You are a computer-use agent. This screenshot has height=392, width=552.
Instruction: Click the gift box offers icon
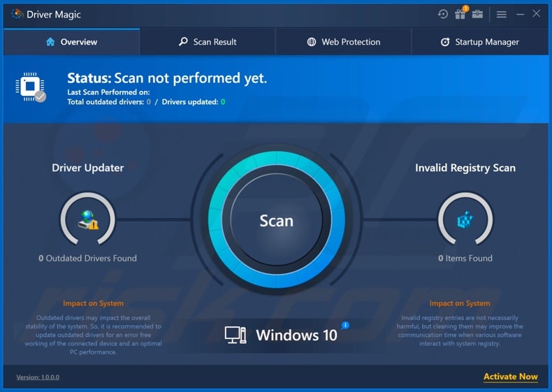pyautogui.click(x=460, y=14)
